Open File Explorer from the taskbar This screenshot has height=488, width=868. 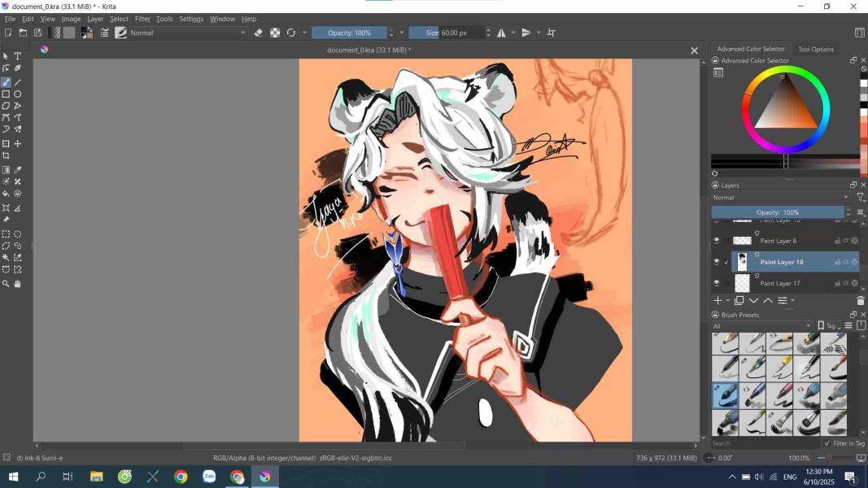97,477
